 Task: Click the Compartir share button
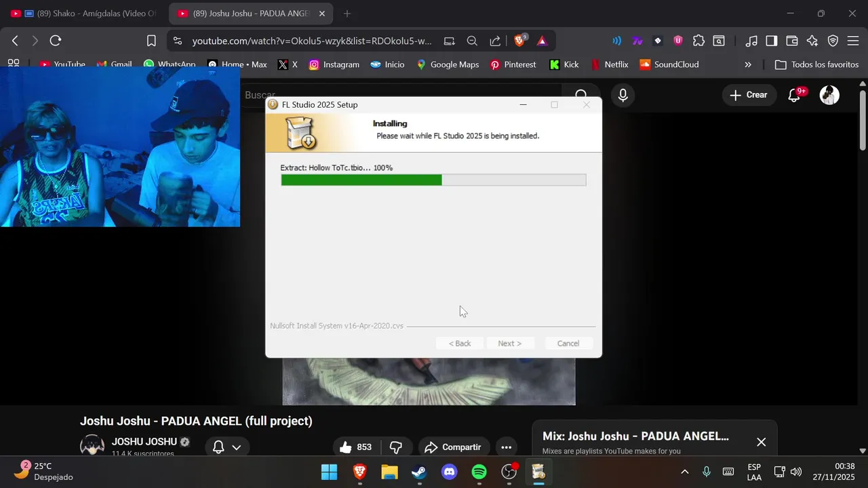coord(452,447)
